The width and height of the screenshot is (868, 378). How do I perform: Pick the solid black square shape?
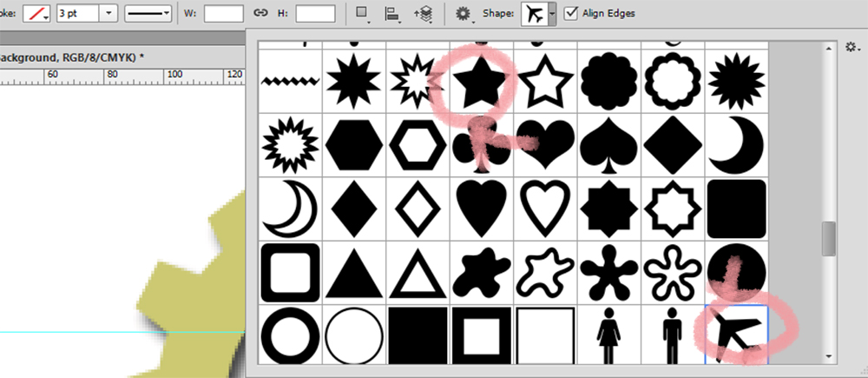point(418,335)
